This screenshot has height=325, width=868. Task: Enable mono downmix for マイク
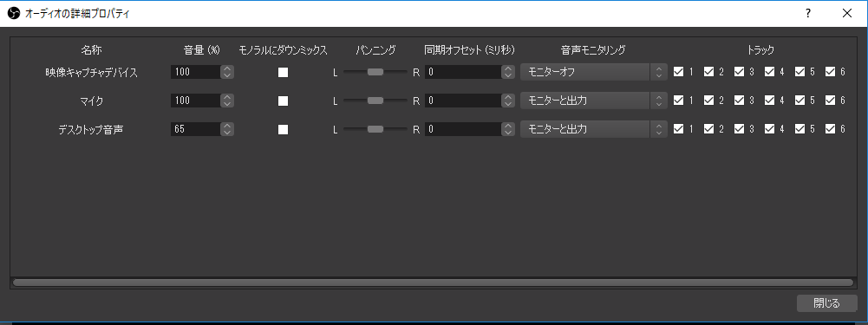pyautogui.click(x=283, y=101)
